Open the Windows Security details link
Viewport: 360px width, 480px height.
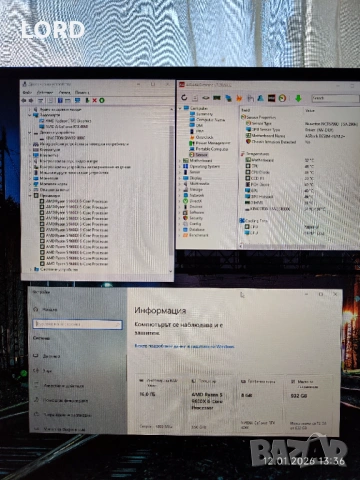coord(184,346)
